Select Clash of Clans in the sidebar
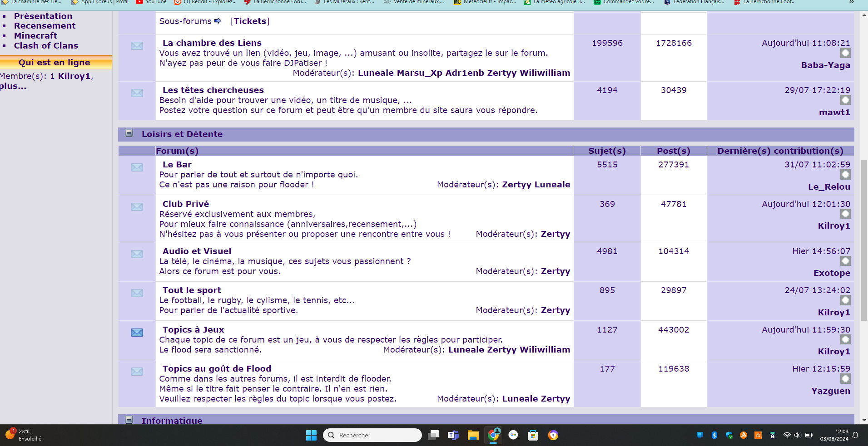This screenshot has width=868, height=446. (46, 45)
